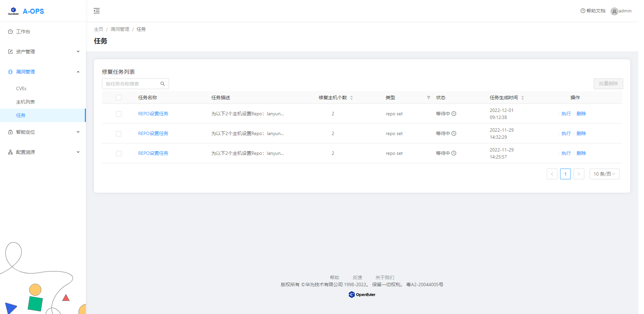Go to 主机列表 in the sidebar
The width and height of the screenshot is (644, 314).
(x=25, y=102)
